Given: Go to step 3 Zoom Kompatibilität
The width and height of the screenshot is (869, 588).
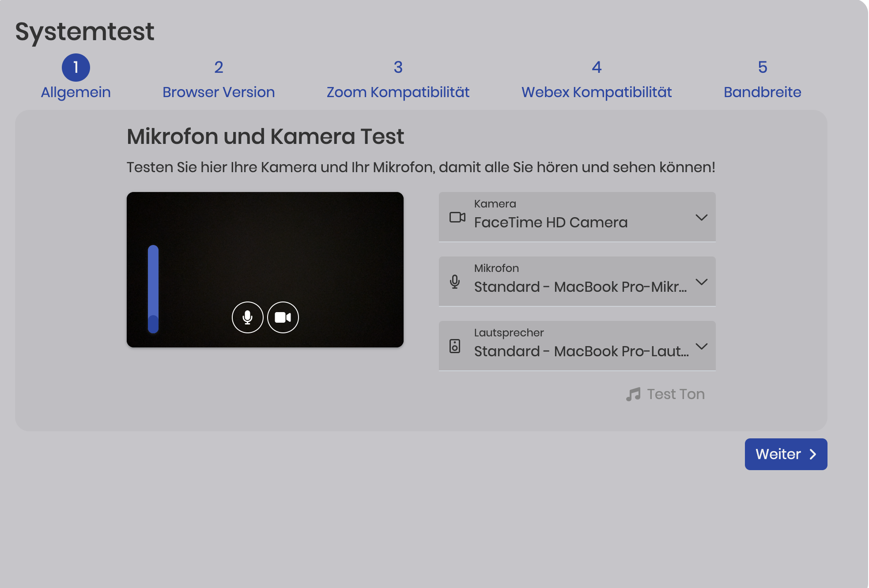Looking at the screenshot, I should click(x=398, y=79).
